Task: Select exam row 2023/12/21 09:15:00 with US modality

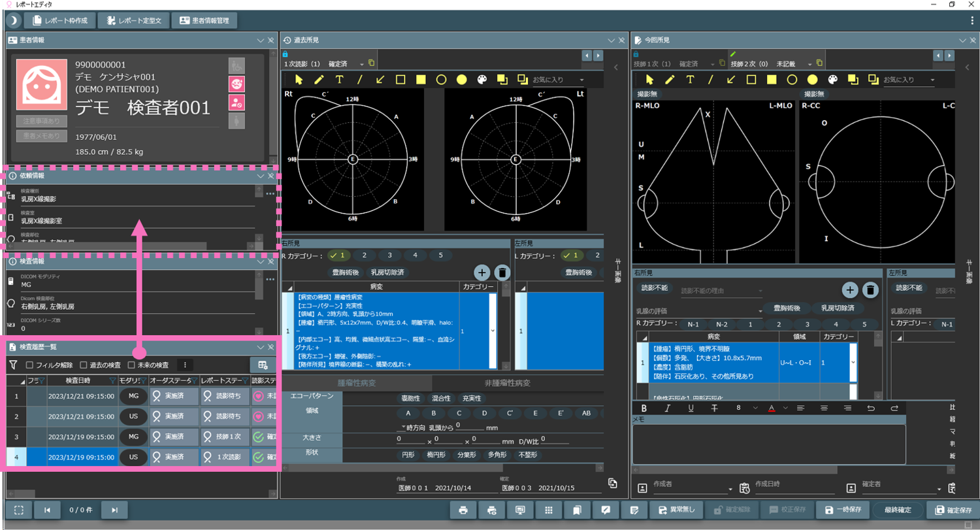Action: [x=142, y=416]
